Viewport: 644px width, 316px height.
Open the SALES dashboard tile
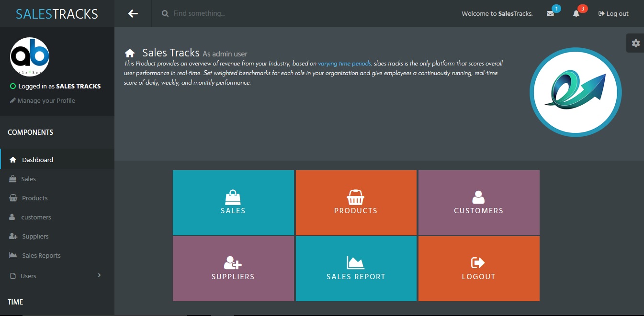click(x=233, y=203)
